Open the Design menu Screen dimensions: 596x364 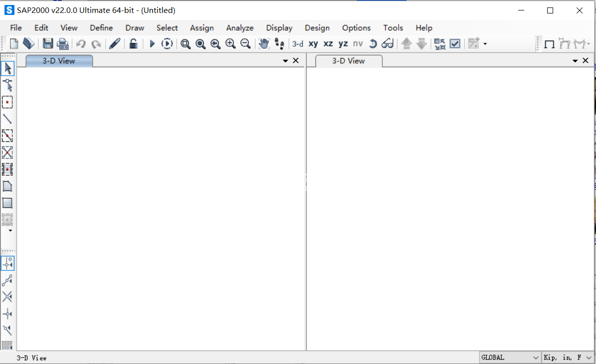click(317, 28)
